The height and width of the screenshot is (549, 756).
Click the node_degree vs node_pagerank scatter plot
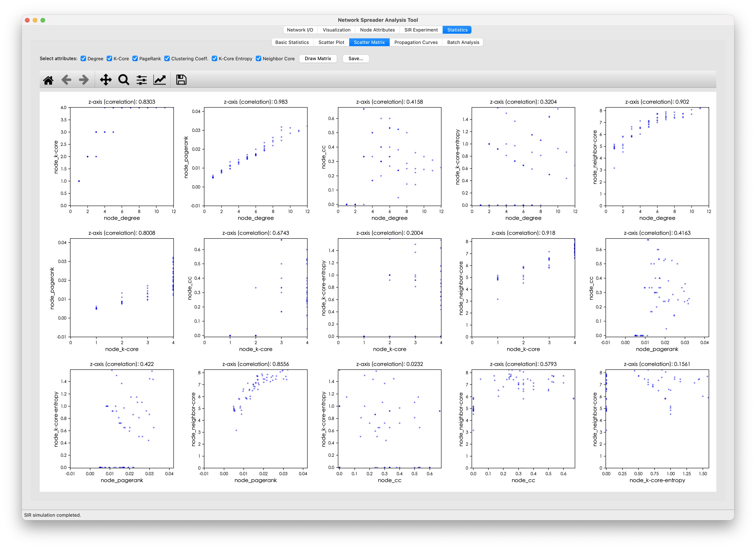[256, 157]
